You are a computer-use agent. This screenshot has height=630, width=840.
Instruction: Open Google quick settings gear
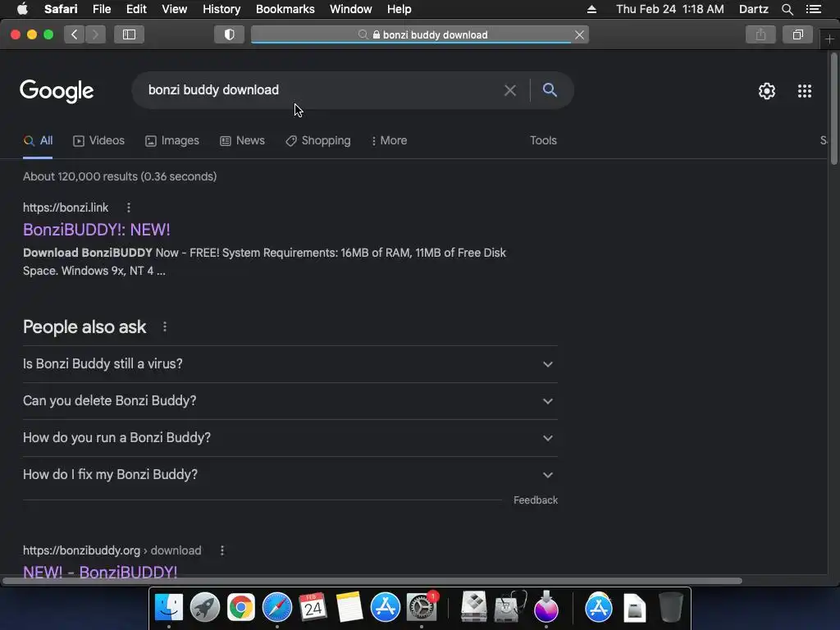pos(767,91)
